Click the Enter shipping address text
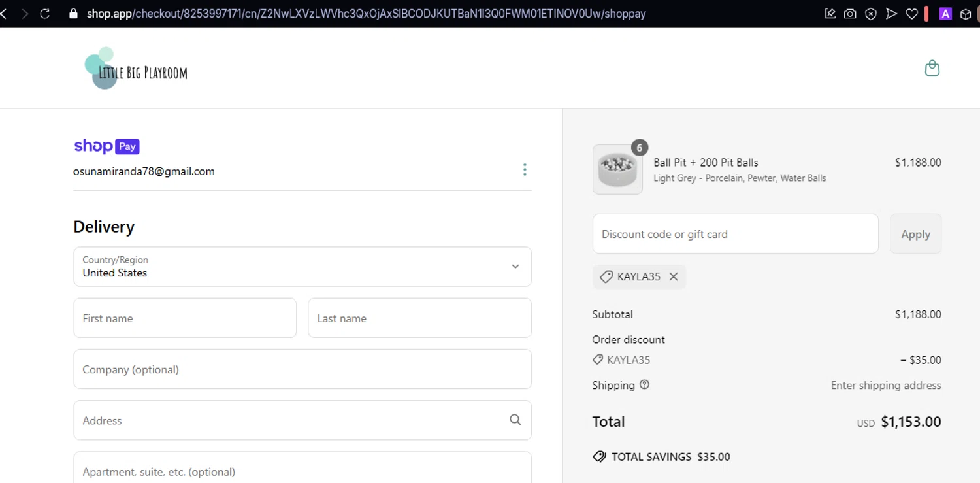Viewport: 980px width, 483px height. (x=886, y=385)
